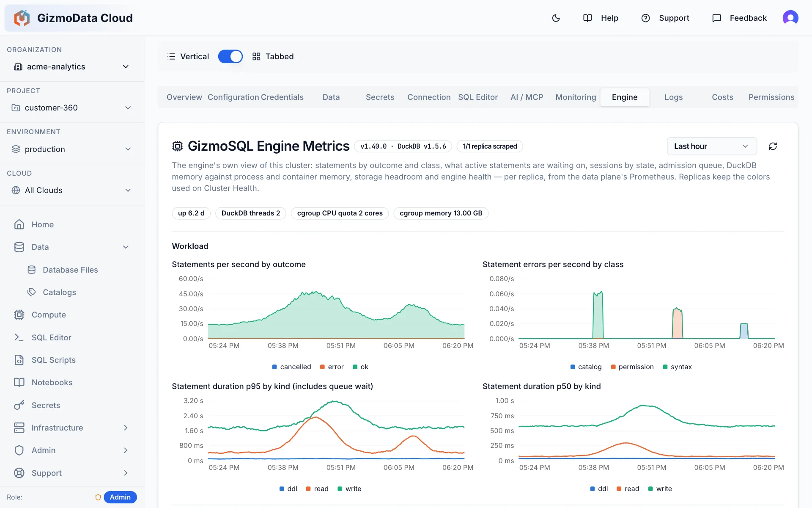Open the production environment dropdown

[x=72, y=149]
